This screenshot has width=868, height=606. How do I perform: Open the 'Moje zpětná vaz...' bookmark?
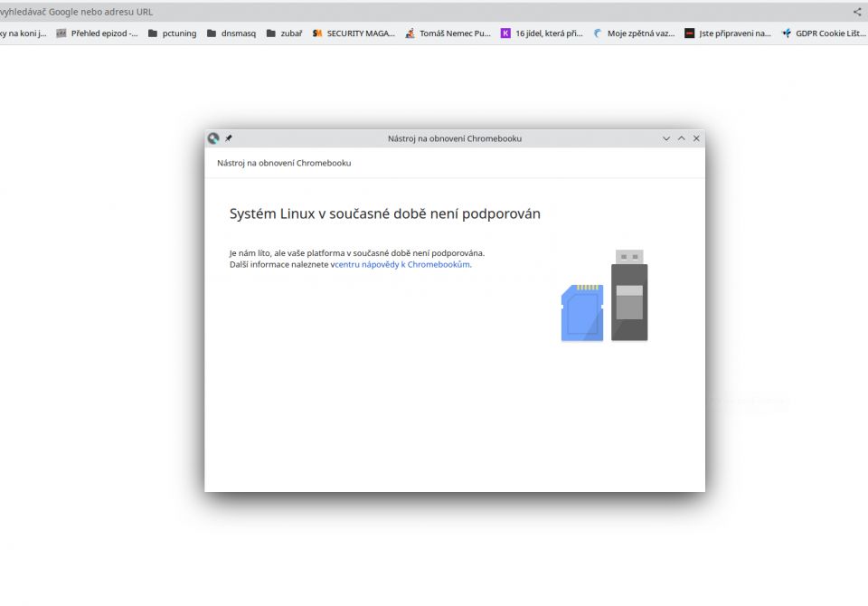click(634, 33)
